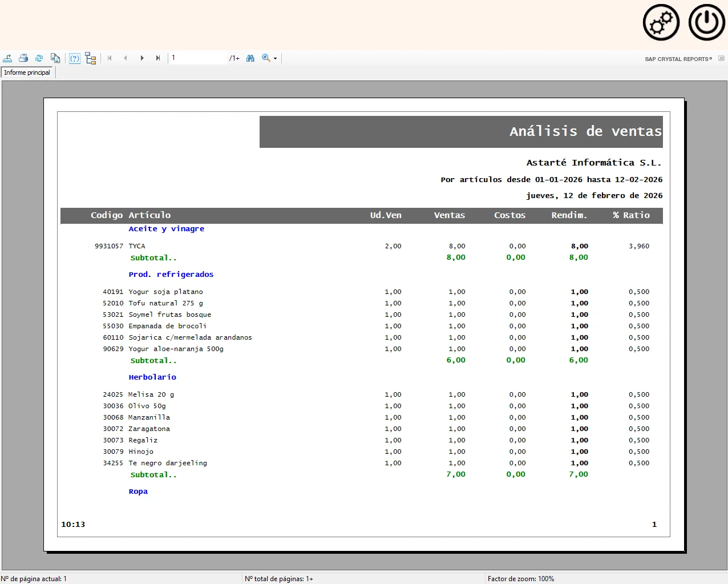728x584 pixels.
Task: Go to the first page
Action: point(110,58)
